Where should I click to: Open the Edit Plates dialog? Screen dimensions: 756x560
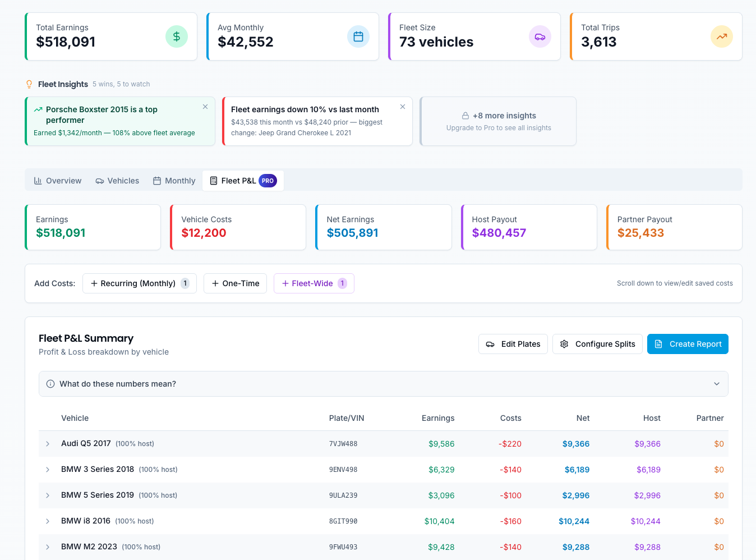[513, 344]
